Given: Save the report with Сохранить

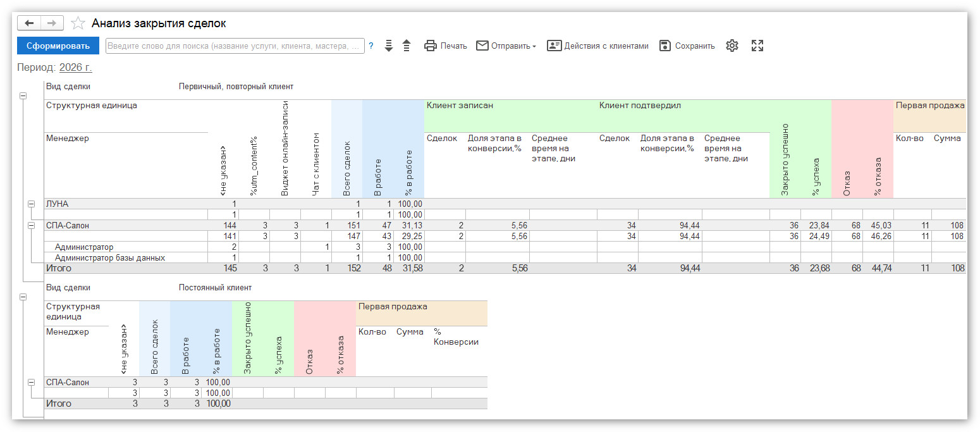Looking at the screenshot, I should [x=687, y=46].
